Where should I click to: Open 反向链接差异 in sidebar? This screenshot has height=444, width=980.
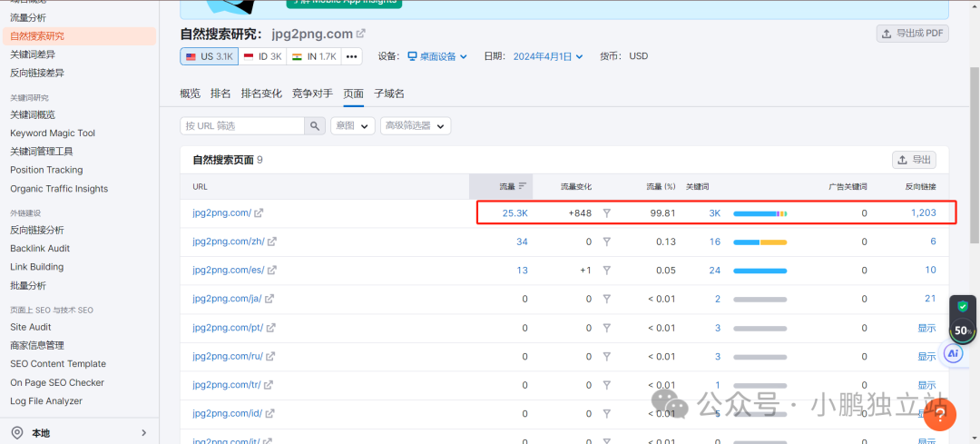37,73
